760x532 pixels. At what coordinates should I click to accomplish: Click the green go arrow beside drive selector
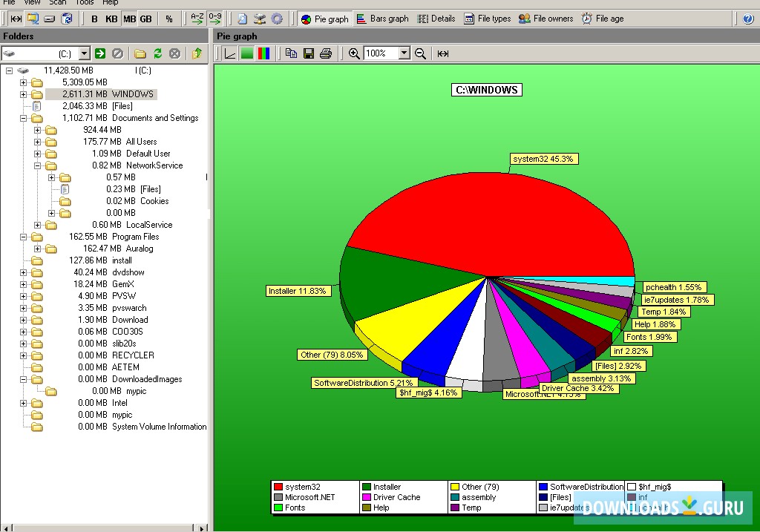pyautogui.click(x=100, y=53)
